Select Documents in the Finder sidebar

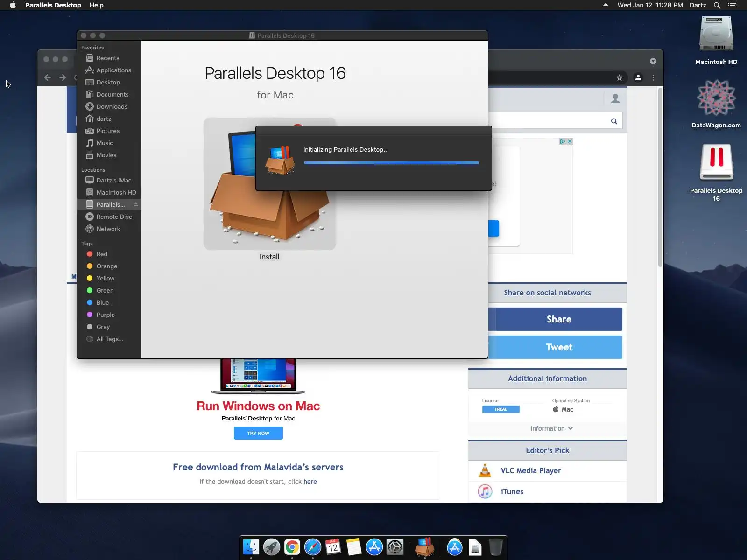[109, 94]
